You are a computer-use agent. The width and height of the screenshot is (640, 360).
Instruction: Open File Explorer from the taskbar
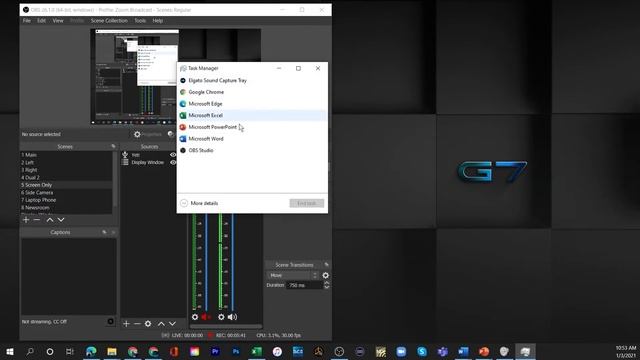[x=112, y=351]
